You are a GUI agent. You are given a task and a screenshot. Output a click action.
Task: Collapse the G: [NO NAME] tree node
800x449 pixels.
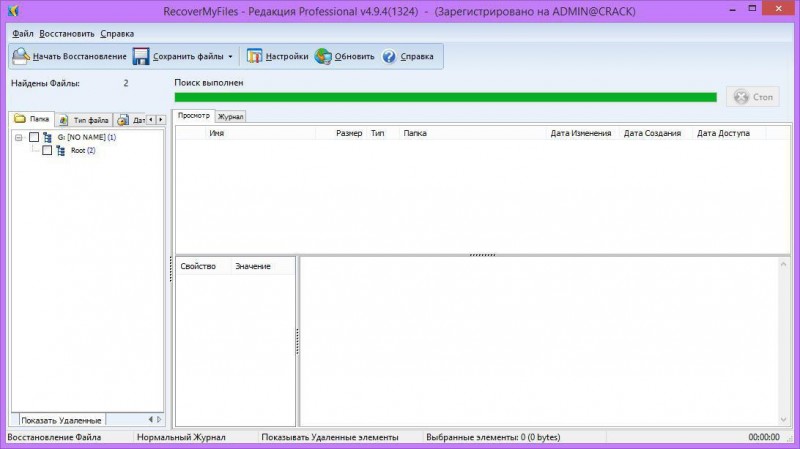18,137
